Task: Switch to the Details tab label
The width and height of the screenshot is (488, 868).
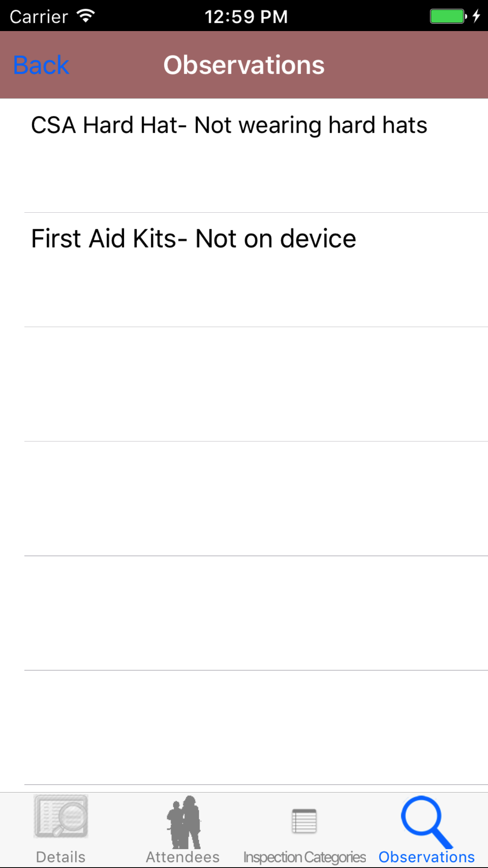Action: pos(61,857)
